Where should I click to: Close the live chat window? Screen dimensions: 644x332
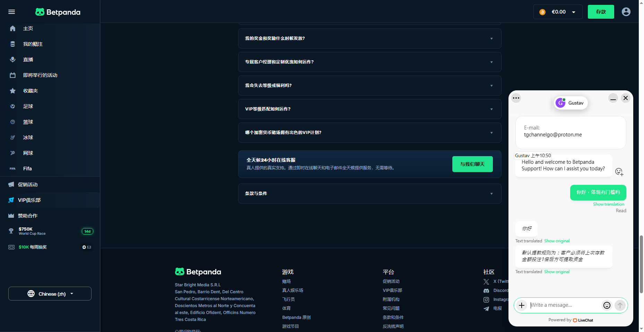[626, 98]
